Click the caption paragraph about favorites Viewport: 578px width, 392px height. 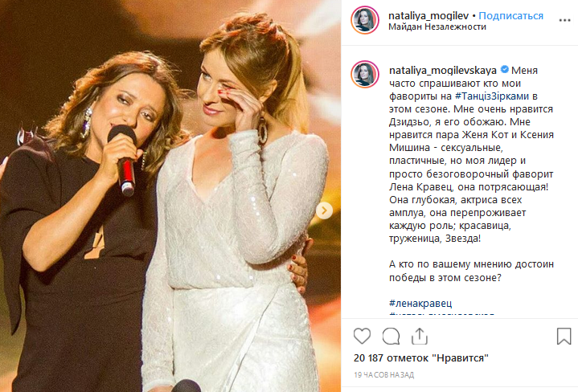tap(471, 154)
